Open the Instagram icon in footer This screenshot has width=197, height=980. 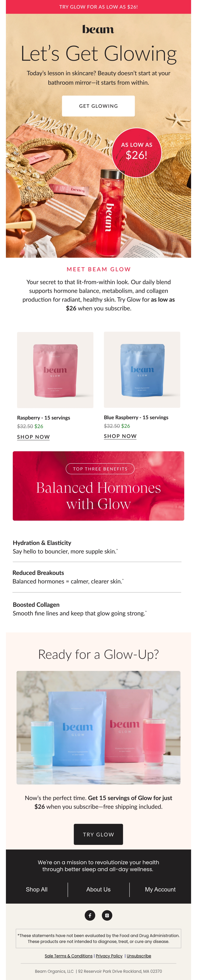point(107,915)
